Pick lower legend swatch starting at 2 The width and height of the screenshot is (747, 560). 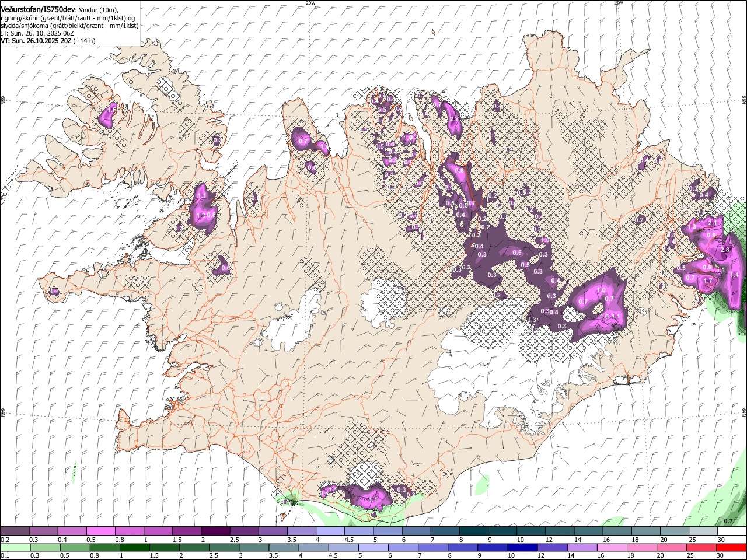pos(194,547)
